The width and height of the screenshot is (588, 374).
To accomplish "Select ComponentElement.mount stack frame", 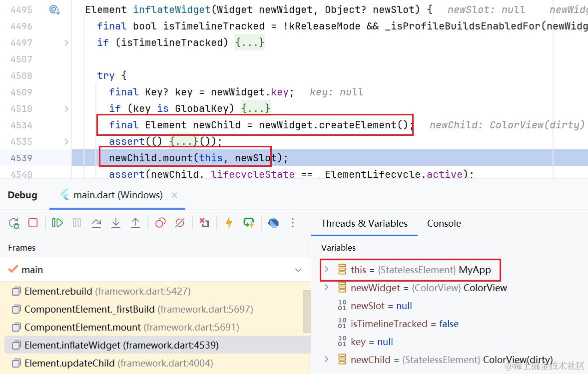I will click(155, 327).
